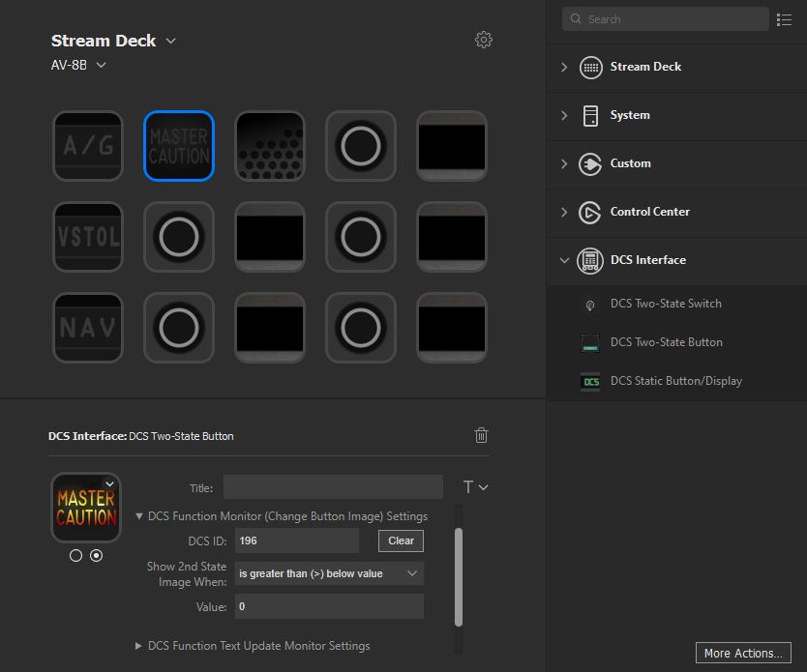Viewport: 807px width, 672px height.
Task: Collapse the DCS Interface category
Action: [564, 260]
